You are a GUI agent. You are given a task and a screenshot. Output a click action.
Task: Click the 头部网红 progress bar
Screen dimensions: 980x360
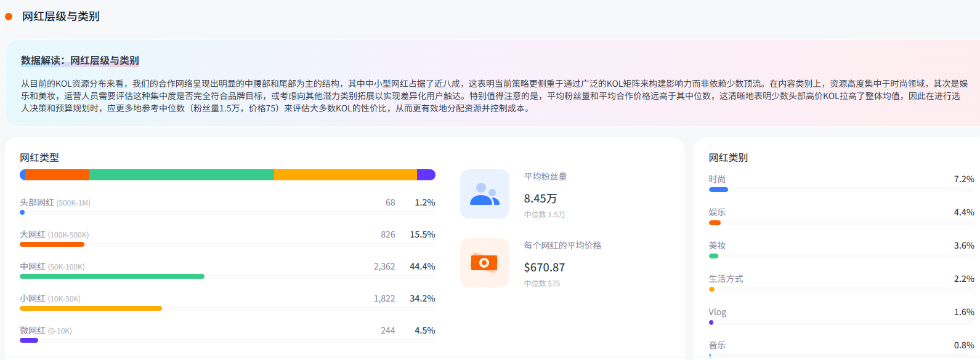[x=22, y=212]
